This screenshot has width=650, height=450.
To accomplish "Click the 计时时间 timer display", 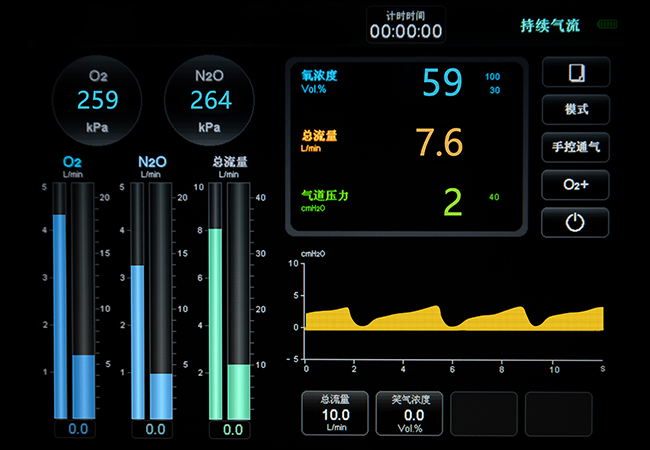I will pyautogui.click(x=406, y=25).
